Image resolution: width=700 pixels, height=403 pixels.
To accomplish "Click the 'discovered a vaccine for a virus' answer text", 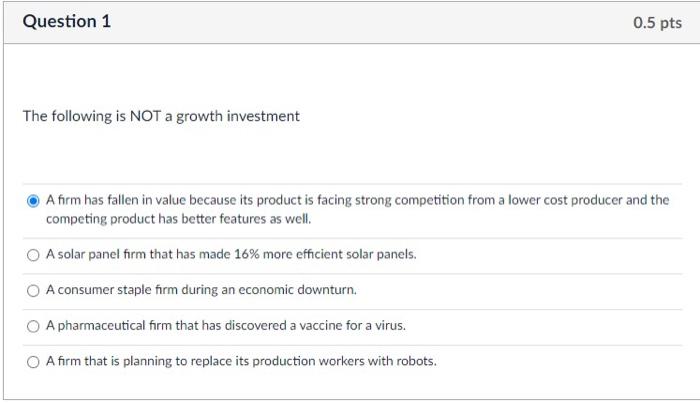I will (226, 326).
